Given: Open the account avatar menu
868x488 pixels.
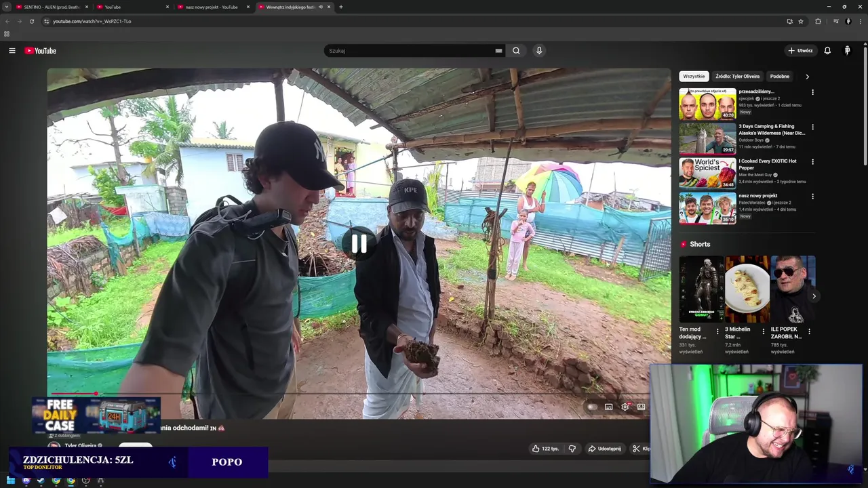Looking at the screenshot, I should point(847,51).
